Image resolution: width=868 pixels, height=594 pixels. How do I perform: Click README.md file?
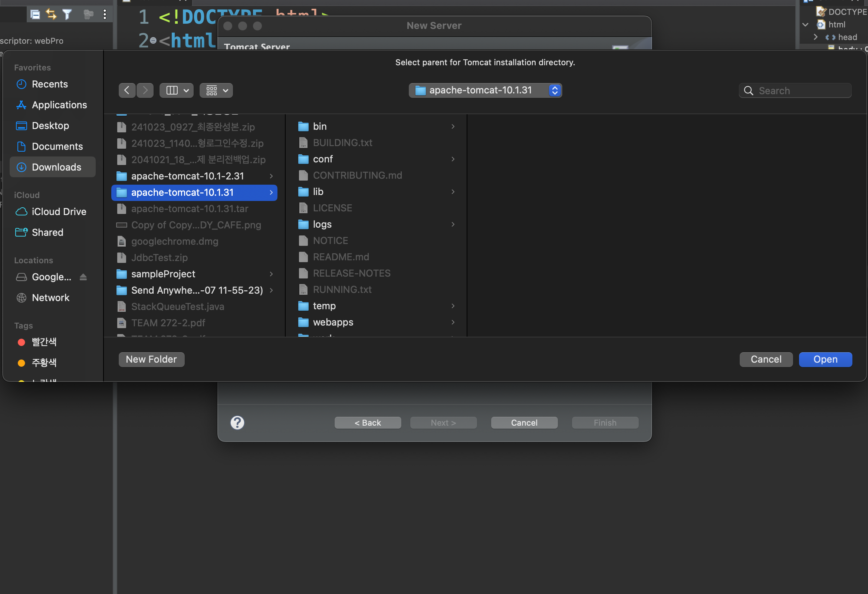click(x=377, y=257)
